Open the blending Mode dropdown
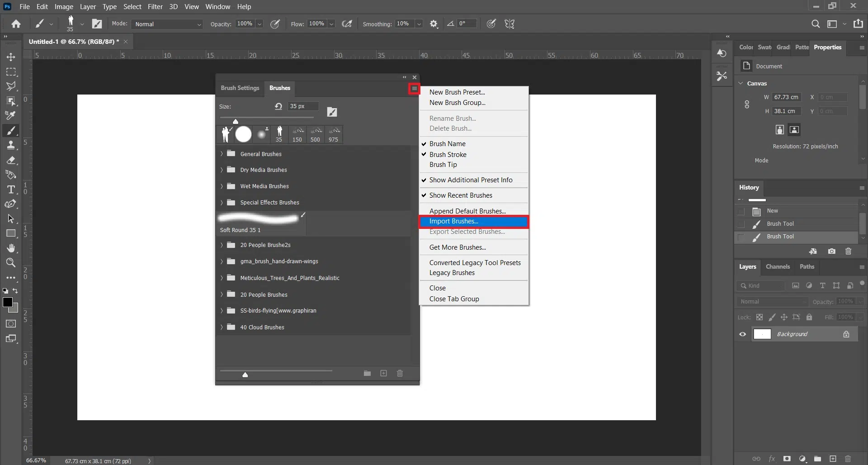The width and height of the screenshot is (868, 465). (167, 24)
